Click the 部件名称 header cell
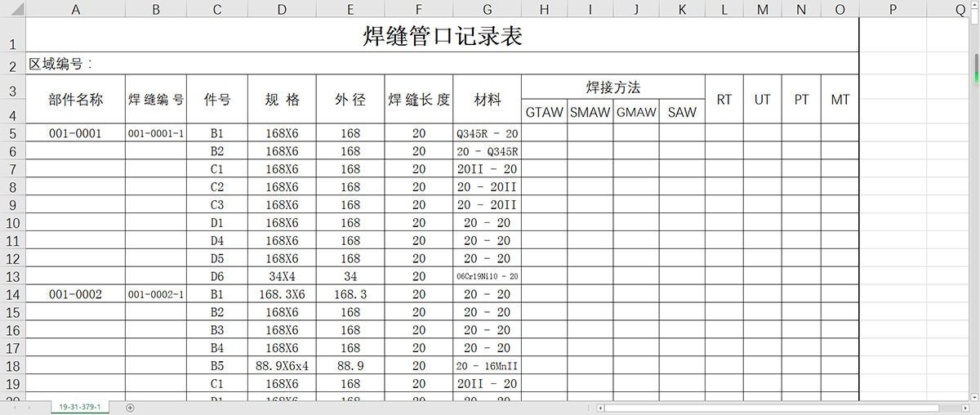 [x=75, y=99]
